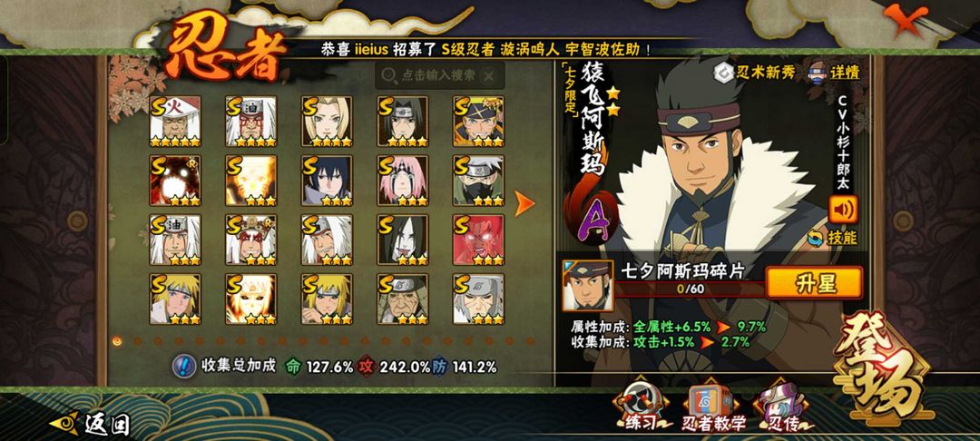Open the 忍传 scroll icon
980x441 pixels.
pyautogui.click(x=782, y=408)
